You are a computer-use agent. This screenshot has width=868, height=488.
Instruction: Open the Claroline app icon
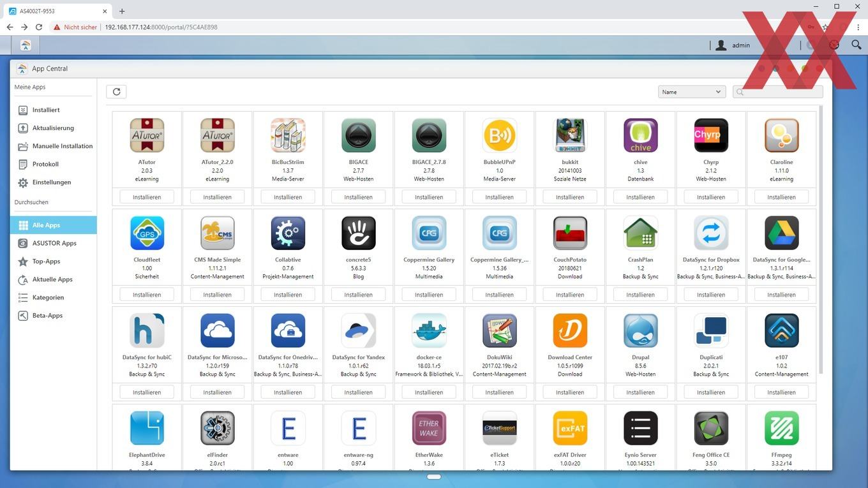[x=781, y=135]
